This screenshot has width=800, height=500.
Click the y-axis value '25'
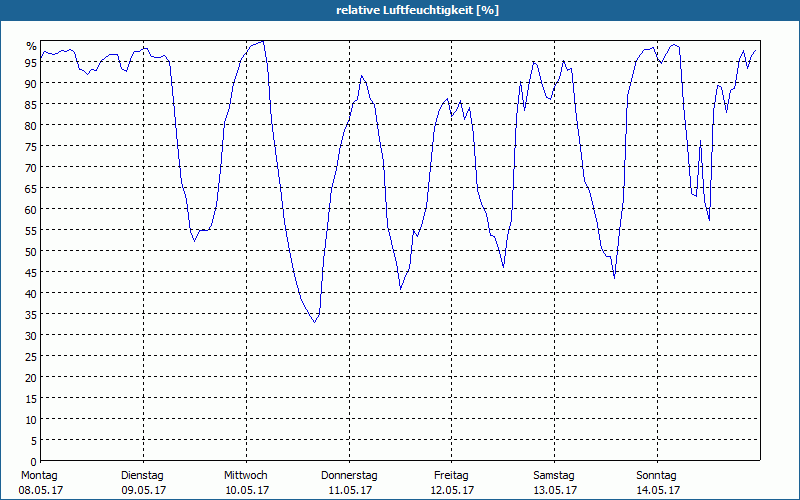(x=31, y=356)
